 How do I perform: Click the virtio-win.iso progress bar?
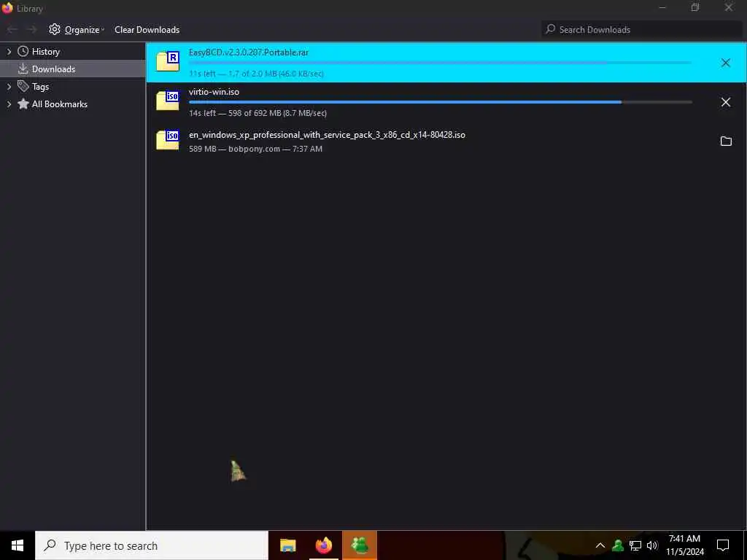click(440, 102)
